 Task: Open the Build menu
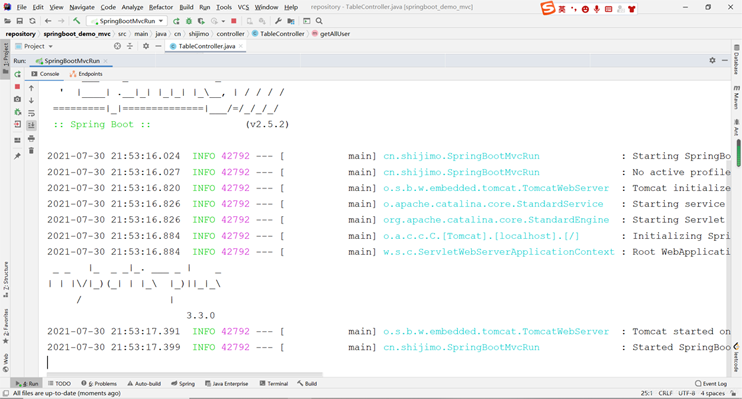pos(186,7)
